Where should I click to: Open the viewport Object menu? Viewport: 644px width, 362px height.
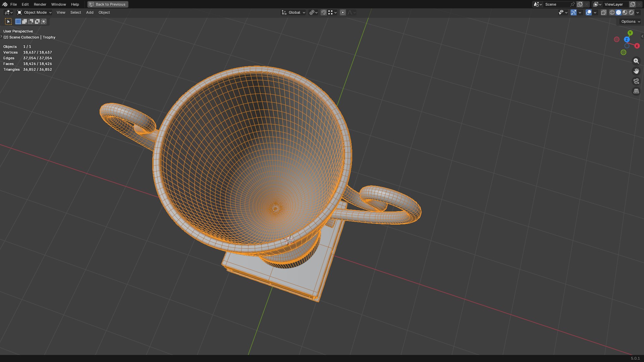coord(104,12)
